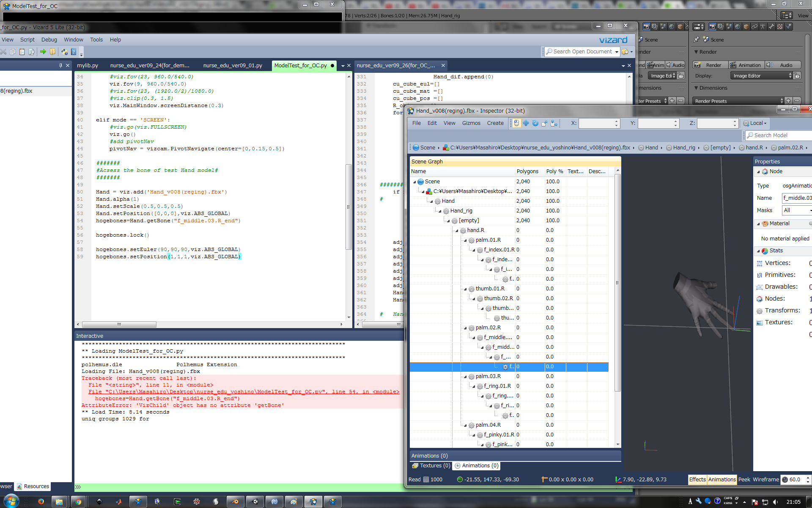The image size is (812, 508).
Task: Toggle the Effects button in the status bar
Action: (697, 479)
